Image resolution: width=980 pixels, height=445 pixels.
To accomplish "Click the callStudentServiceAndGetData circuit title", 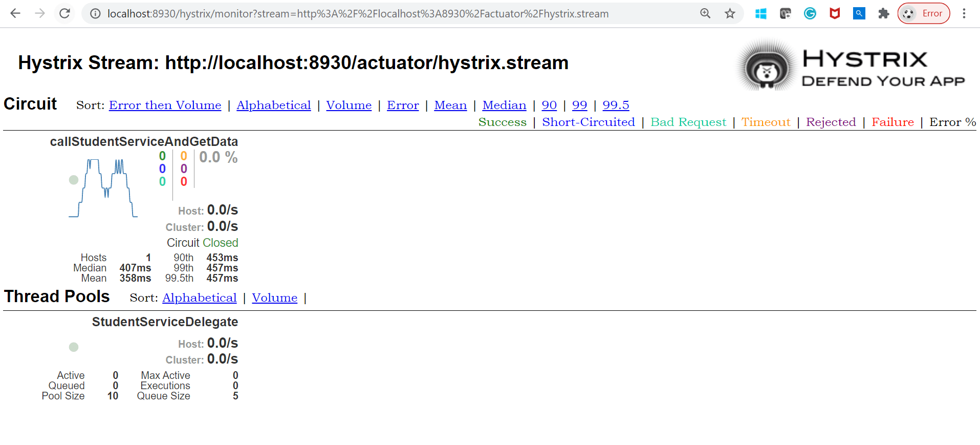I will (x=144, y=141).
